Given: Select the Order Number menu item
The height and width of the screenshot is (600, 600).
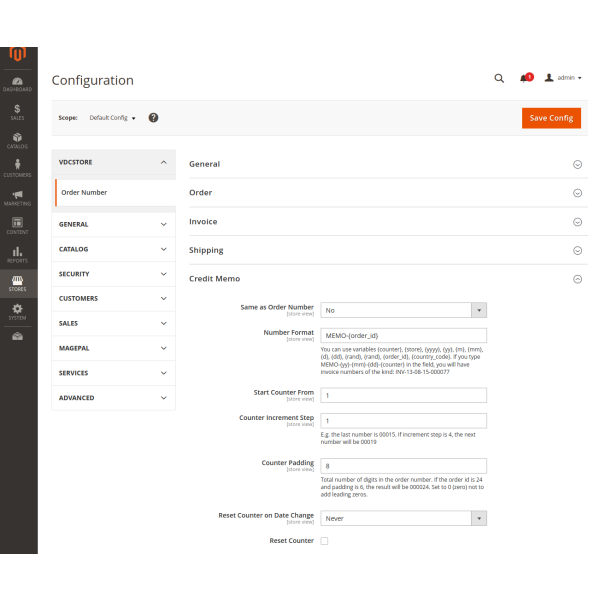Looking at the screenshot, I should (84, 192).
